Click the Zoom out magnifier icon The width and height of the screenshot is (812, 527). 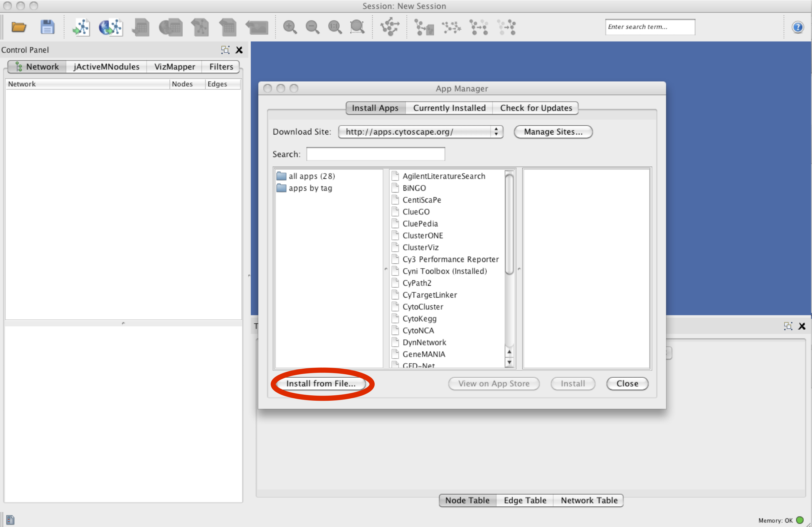click(312, 27)
